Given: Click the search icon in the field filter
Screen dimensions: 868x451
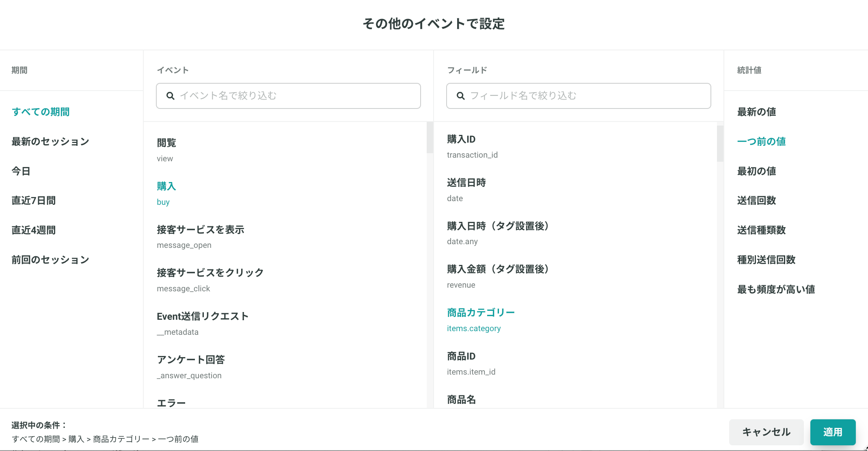Looking at the screenshot, I should coord(461,96).
